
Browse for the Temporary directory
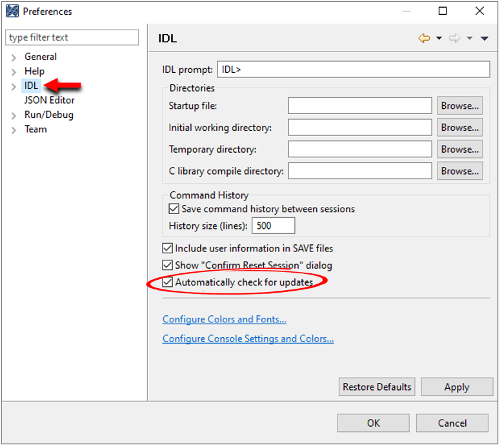460,149
